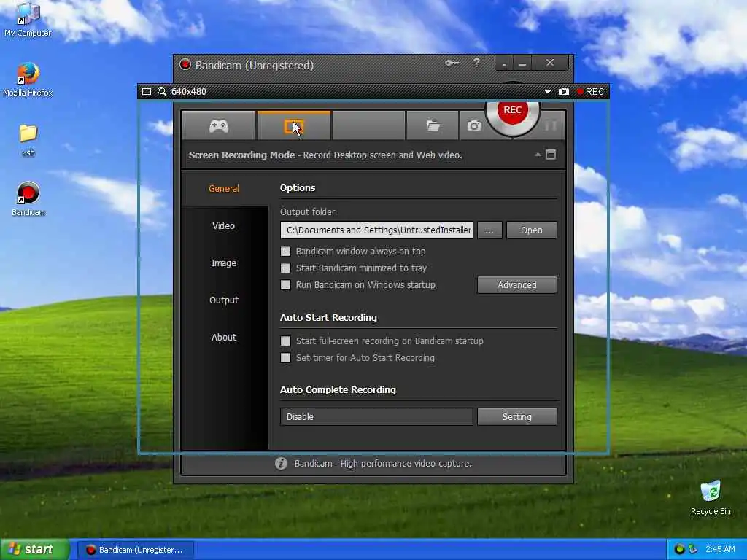Click My Computer desktop icon
Viewport: 747px width, 560px height.
[28, 20]
